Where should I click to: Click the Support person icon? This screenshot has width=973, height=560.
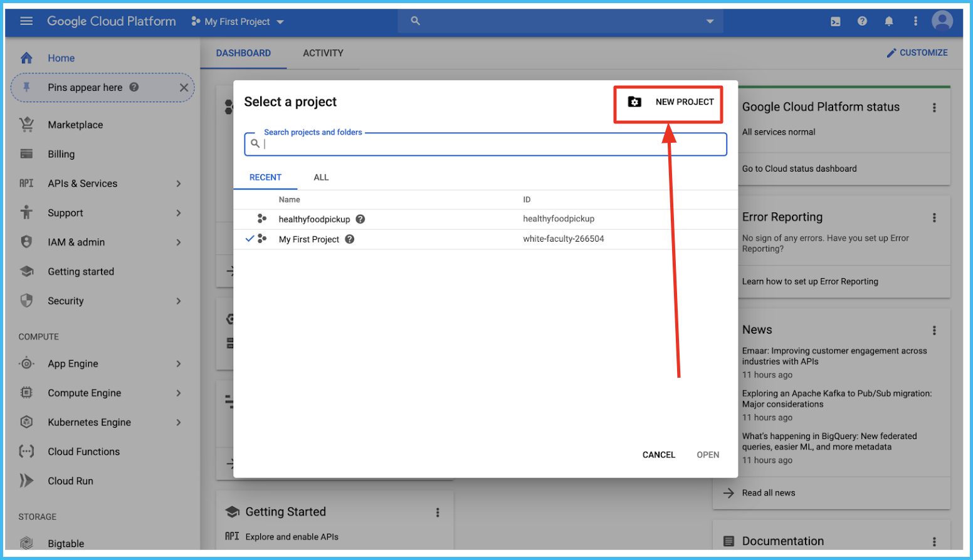tap(26, 213)
